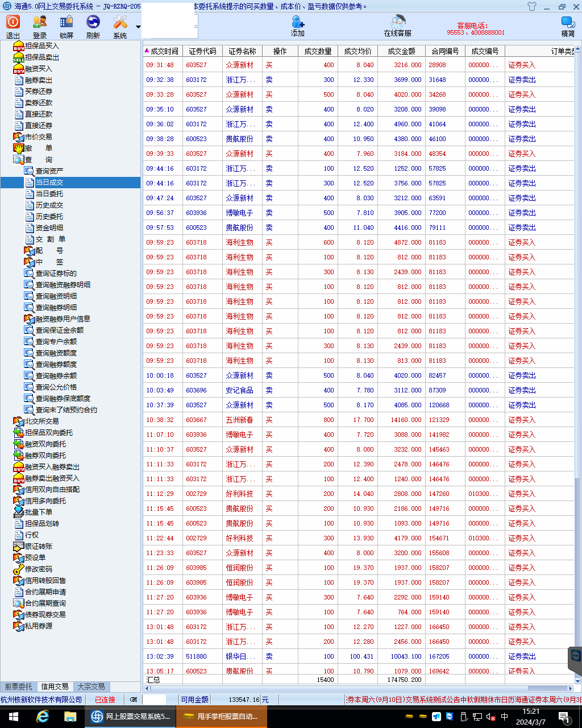Sort by 合同编号 column header
This screenshot has width=582, height=728.
tap(445, 51)
